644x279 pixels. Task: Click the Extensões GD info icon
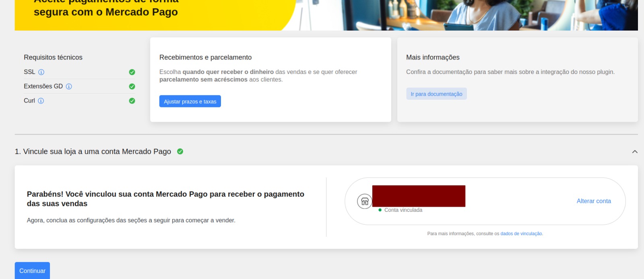pos(69,86)
